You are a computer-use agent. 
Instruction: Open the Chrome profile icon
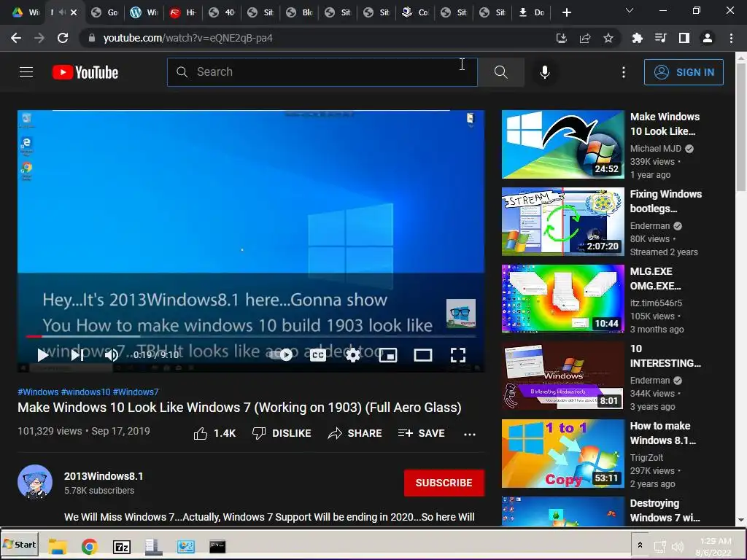coord(708,38)
